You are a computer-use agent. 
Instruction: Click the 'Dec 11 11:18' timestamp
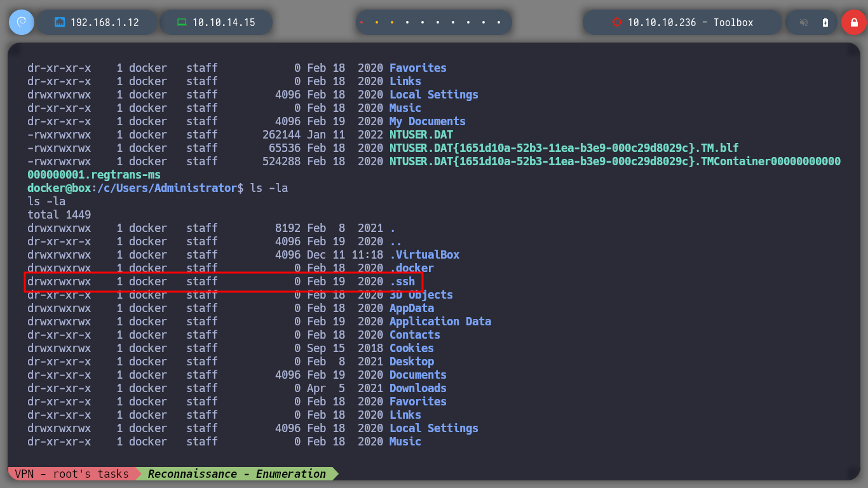345,255
